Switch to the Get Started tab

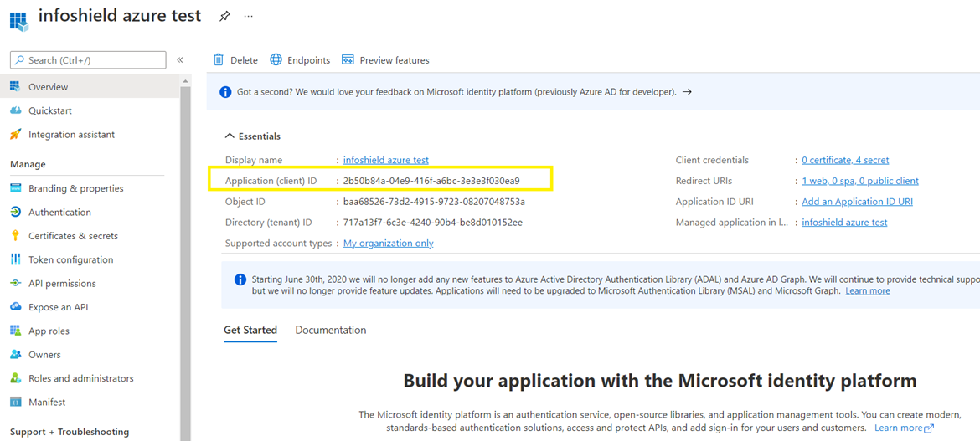tap(250, 330)
